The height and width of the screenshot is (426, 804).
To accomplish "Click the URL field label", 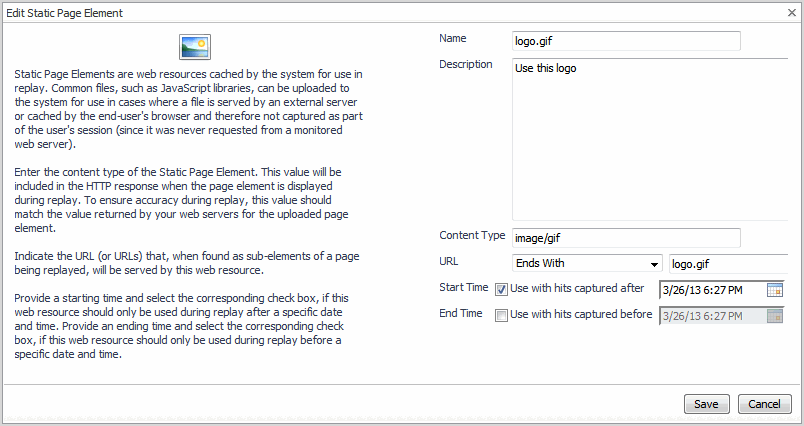I will pos(450,262).
